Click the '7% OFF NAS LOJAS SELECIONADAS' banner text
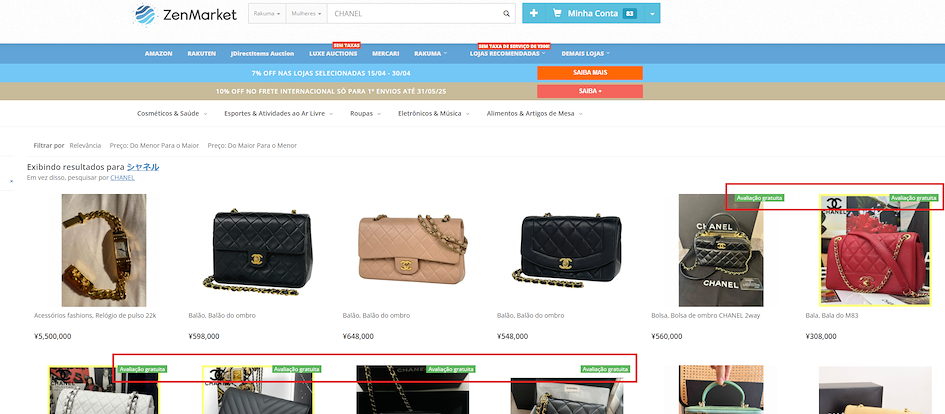The image size is (945, 414). pos(331,73)
